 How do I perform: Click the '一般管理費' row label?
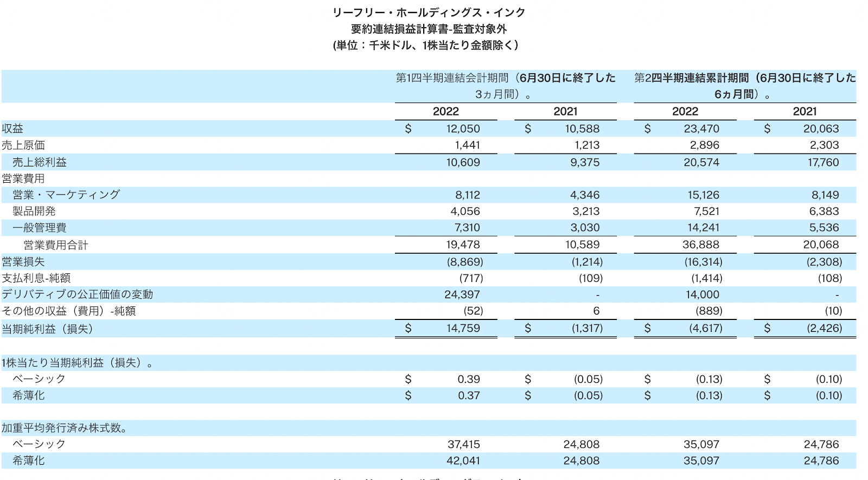click(40, 227)
